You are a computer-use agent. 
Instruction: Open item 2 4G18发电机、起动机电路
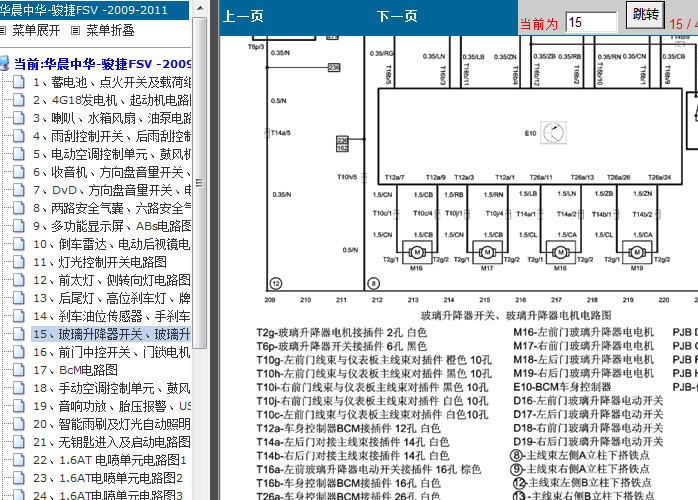[112, 100]
